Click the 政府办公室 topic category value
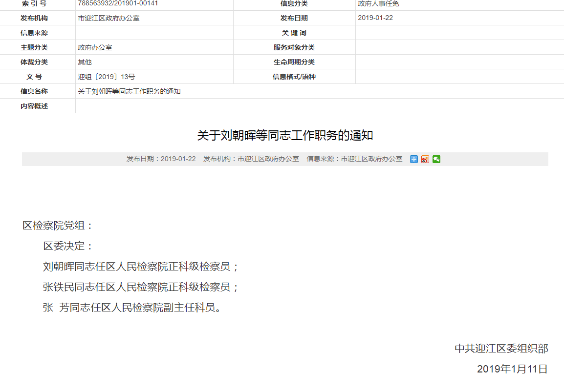This screenshot has height=392, width=564. point(95,47)
